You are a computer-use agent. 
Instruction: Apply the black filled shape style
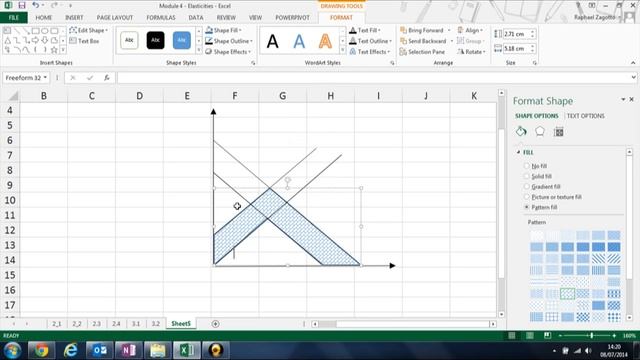pos(156,40)
